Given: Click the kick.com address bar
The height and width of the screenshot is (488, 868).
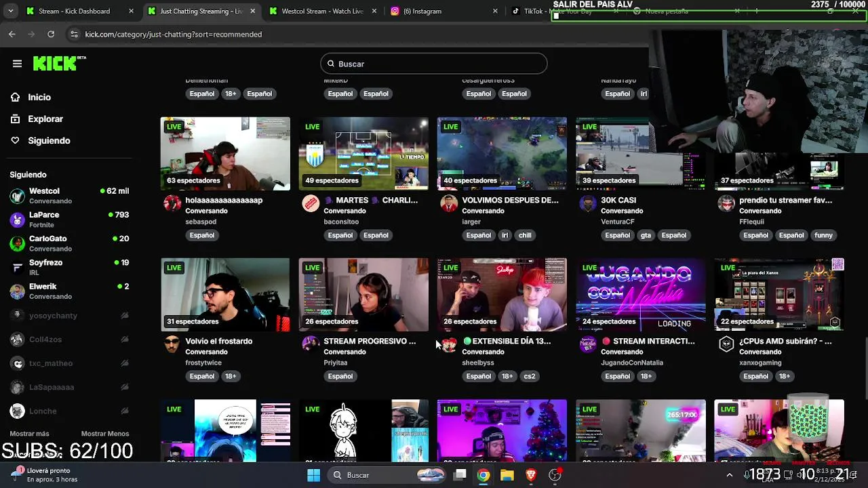Looking at the screenshot, I should 174,34.
